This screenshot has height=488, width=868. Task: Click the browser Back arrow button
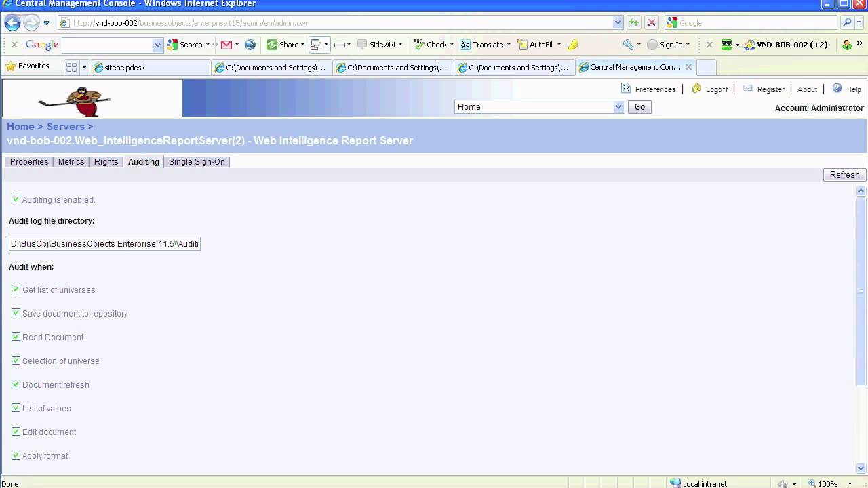[x=12, y=23]
